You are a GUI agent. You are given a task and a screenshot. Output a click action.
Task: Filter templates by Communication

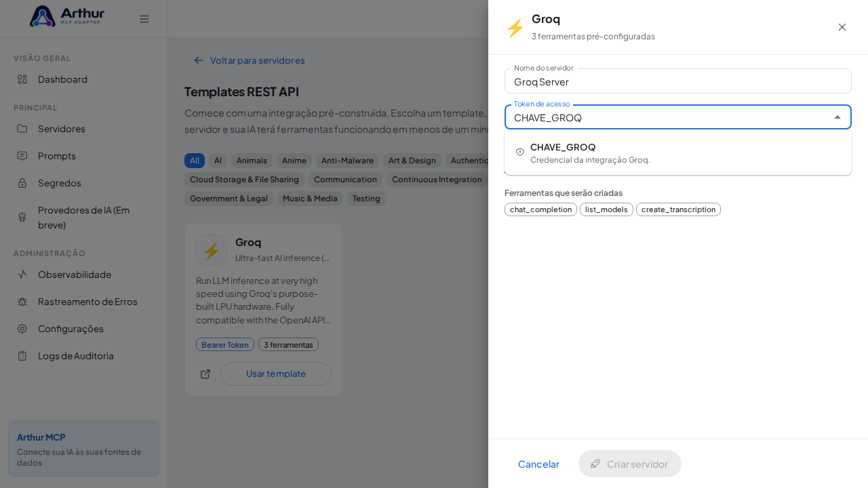pos(345,180)
